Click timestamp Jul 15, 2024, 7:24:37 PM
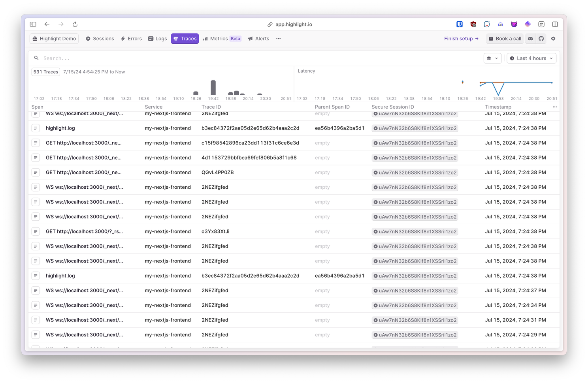 click(516, 291)
